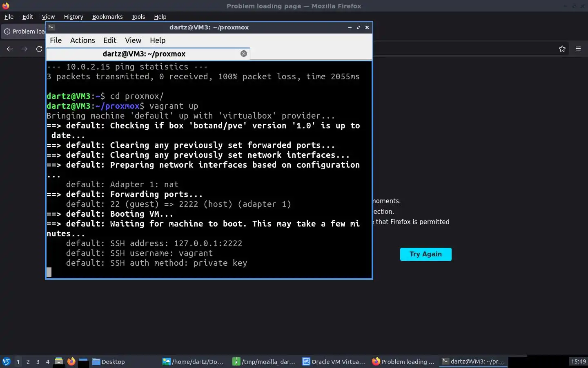Screen dimensions: 588x368
Task: Switch to workspace 3
Action: coord(38,361)
